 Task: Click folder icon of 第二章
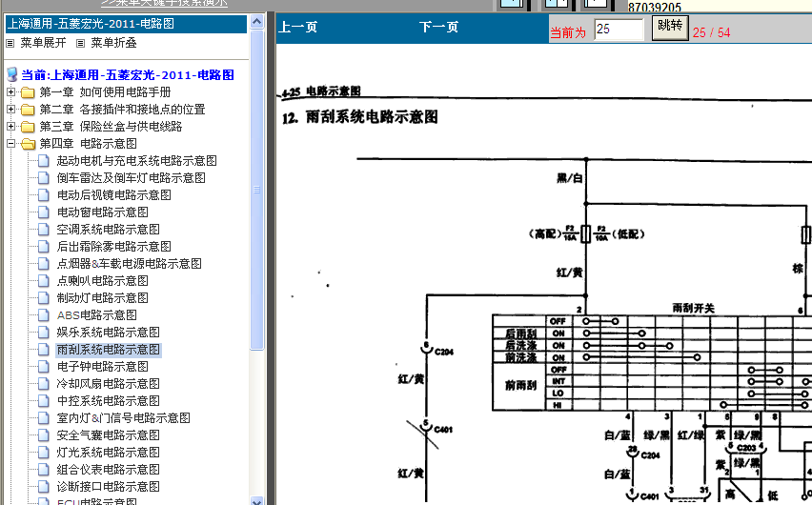[28, 110]
